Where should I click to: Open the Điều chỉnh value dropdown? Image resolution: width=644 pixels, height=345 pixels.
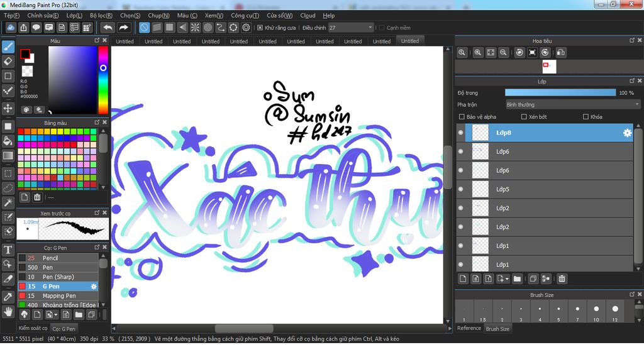tap(370, 28)
